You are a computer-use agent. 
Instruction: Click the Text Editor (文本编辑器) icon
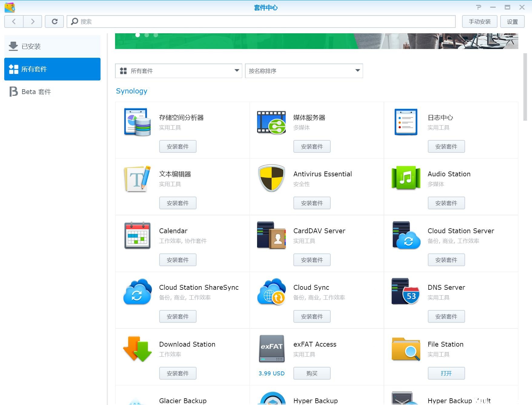click(x=137, y=179)
